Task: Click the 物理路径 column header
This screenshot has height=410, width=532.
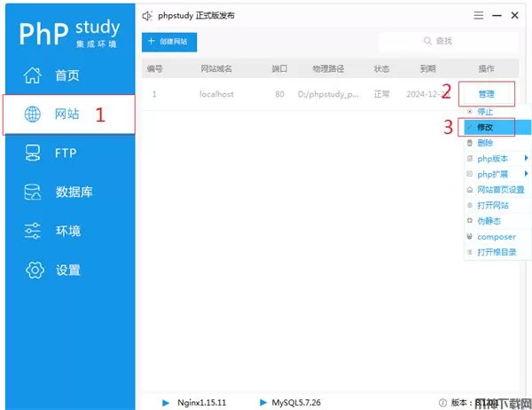Action: pyautogui.click(x=328, y=69)
